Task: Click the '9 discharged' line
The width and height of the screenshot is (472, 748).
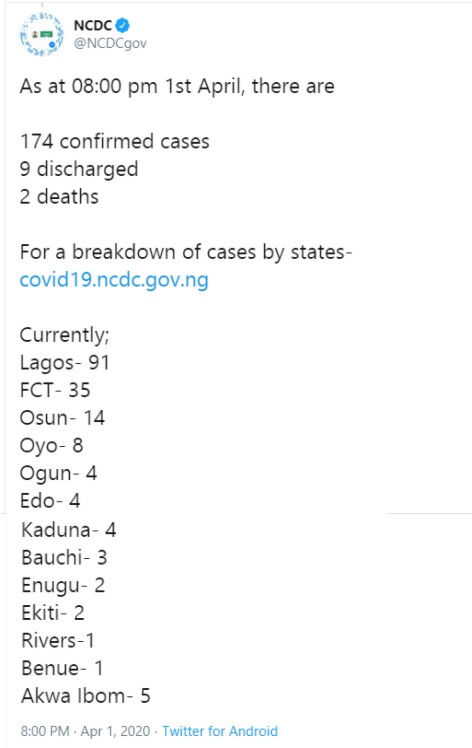Action: coord(79,169)
